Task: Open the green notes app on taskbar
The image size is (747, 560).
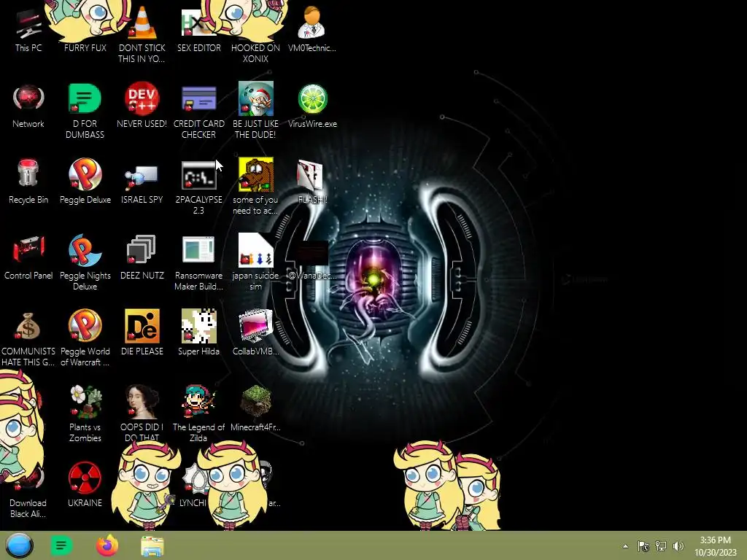Action: coord(61,545)
